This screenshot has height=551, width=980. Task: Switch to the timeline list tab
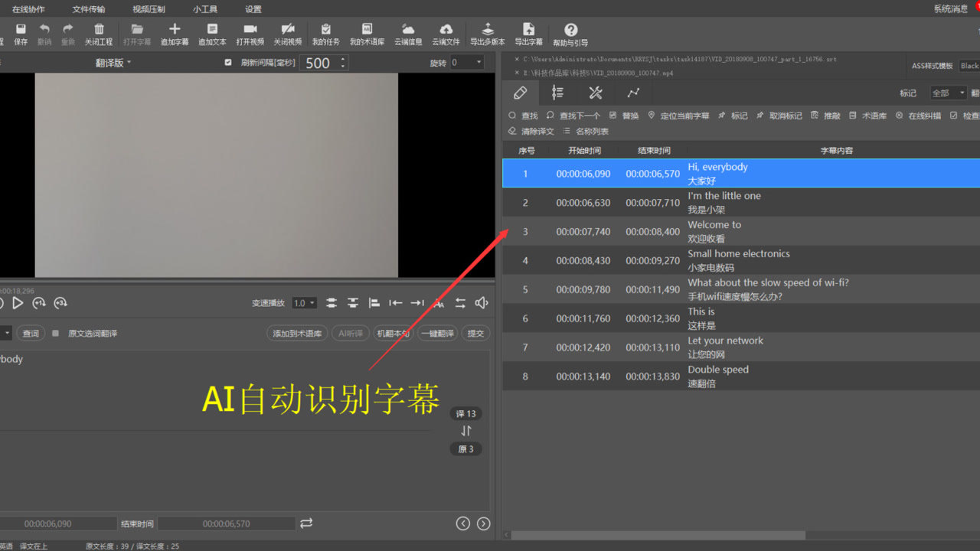[557, 93]
